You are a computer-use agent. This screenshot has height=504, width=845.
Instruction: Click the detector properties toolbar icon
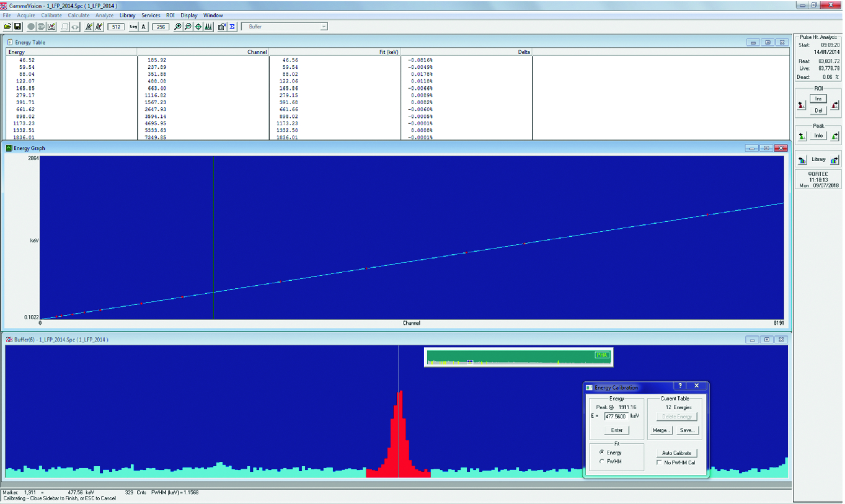[221, 27]
